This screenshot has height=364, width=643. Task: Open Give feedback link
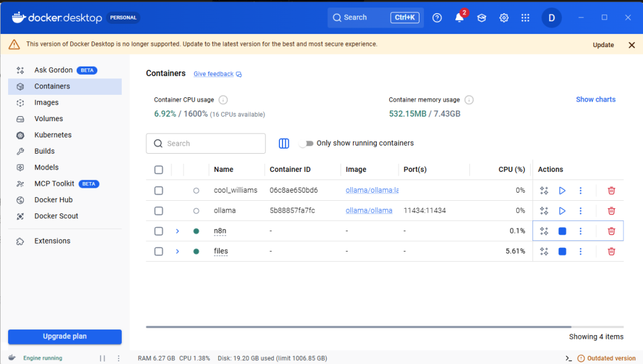coord(217,74)
